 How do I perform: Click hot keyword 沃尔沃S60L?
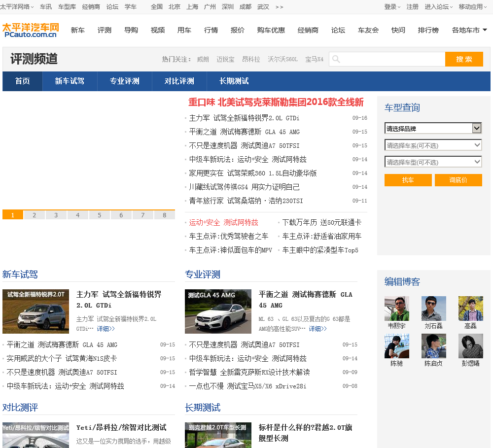(x=282, y=59)
